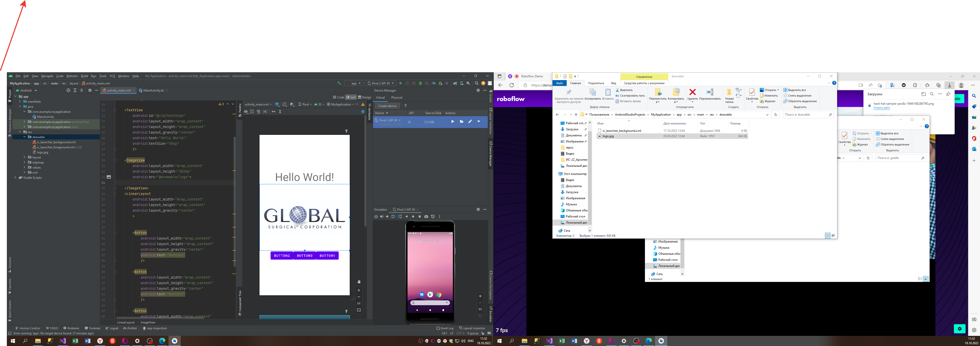Click orientation rotate icon in design toolbar
This screenshot has width=980, height=346.
pyautogui.click(x=285, y=104)
